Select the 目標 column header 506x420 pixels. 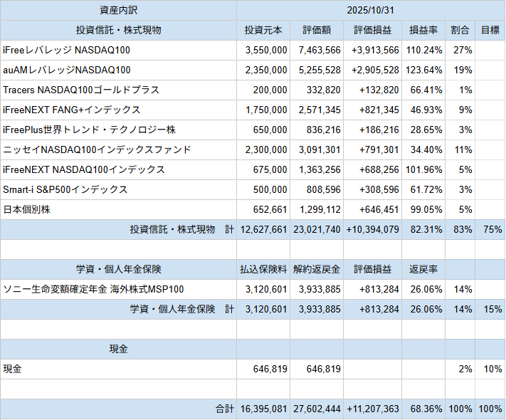click(x=490, y=31)
